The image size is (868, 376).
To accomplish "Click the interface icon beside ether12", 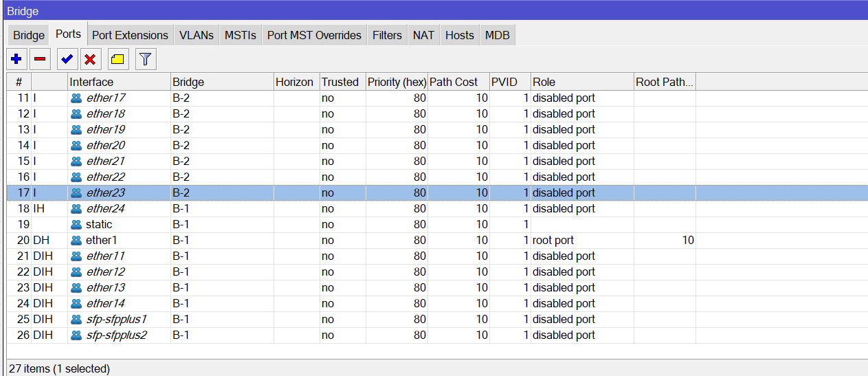I will click(x=76, y=272).
